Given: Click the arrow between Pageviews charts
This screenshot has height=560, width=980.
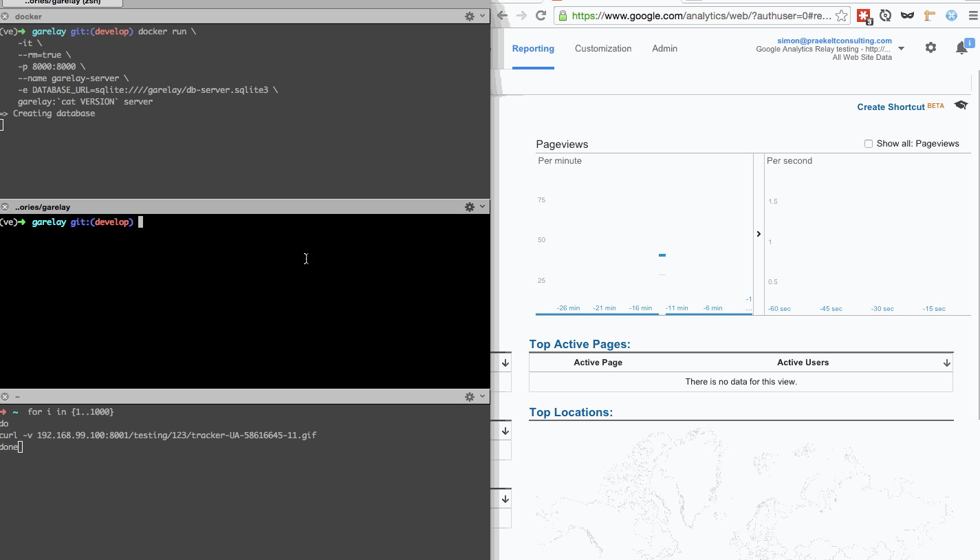Looking at the screenshot, I should [759, 234].
